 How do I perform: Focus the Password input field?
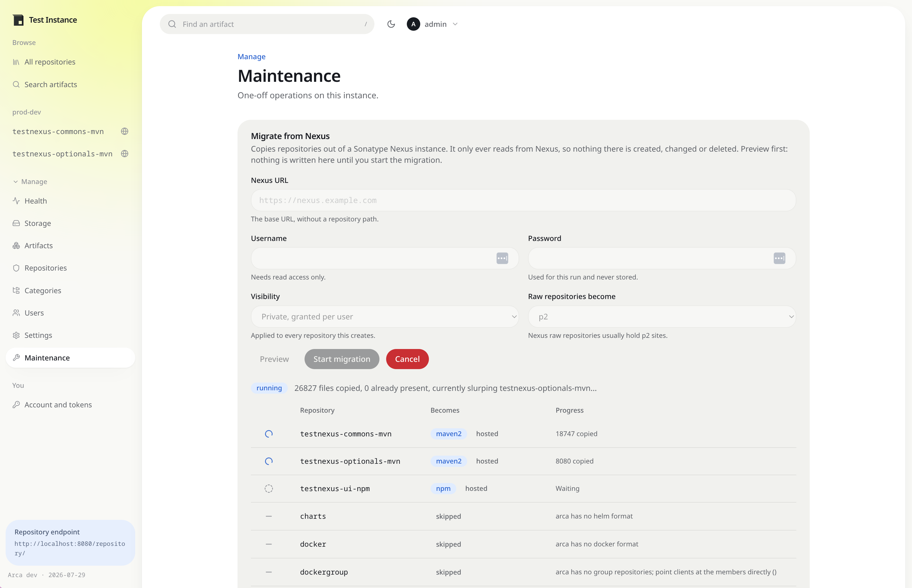click(662, 258)
